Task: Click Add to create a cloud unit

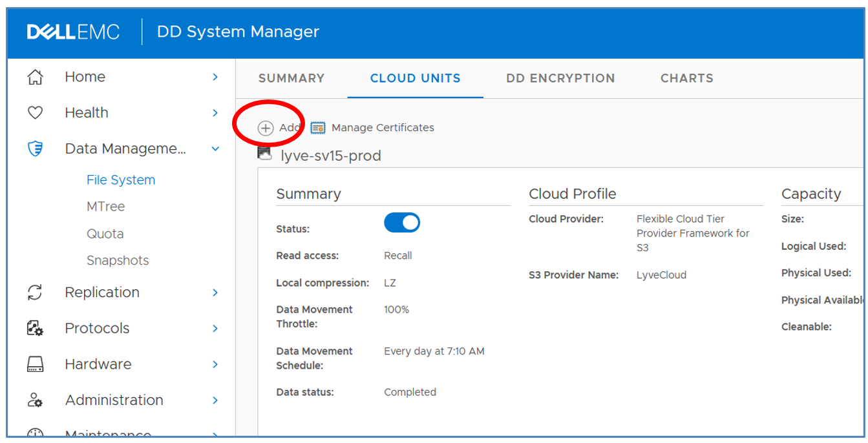Action: point(279,128)
